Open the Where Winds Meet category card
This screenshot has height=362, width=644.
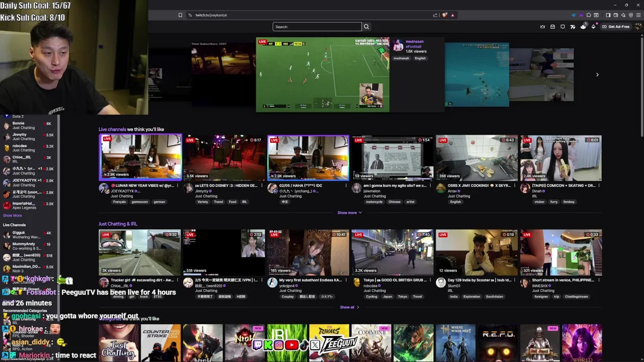coord(455,343)
